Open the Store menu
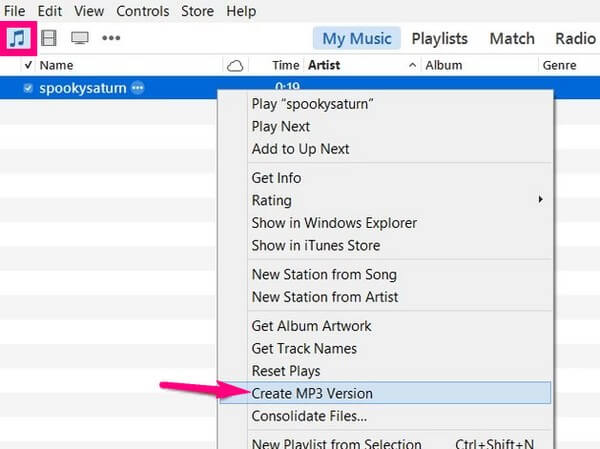Screen dimensions: 600x449 [x=197, y=11]
